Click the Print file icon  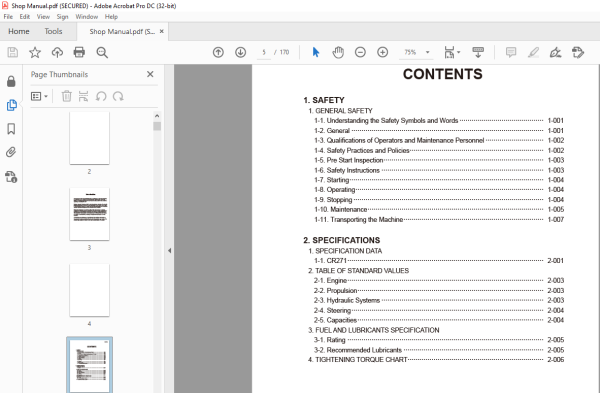[79, 52]
